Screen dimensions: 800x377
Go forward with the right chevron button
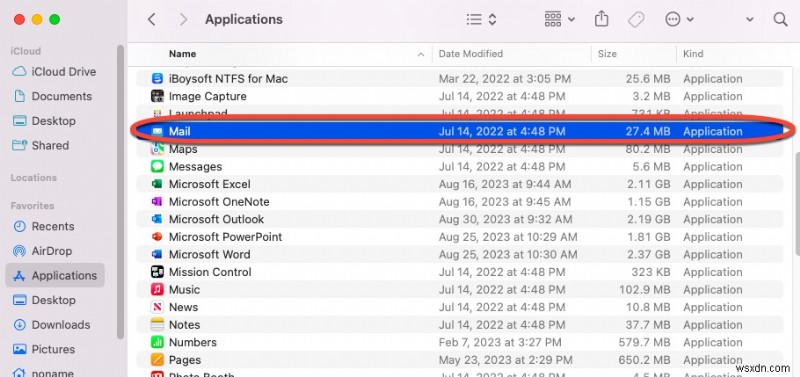click(183, 19)
